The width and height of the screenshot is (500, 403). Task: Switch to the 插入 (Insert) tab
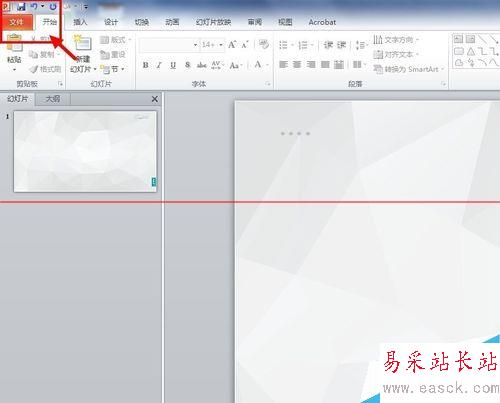[x=80, y=22]
